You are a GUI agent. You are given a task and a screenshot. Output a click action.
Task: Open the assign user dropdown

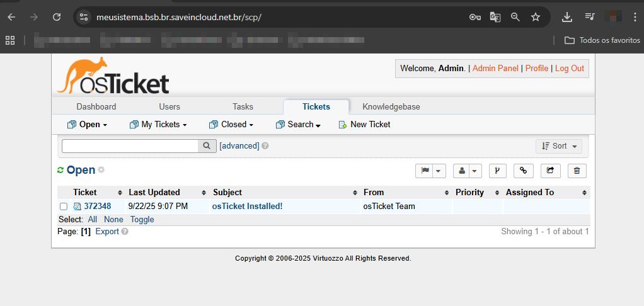click(468, 171)
